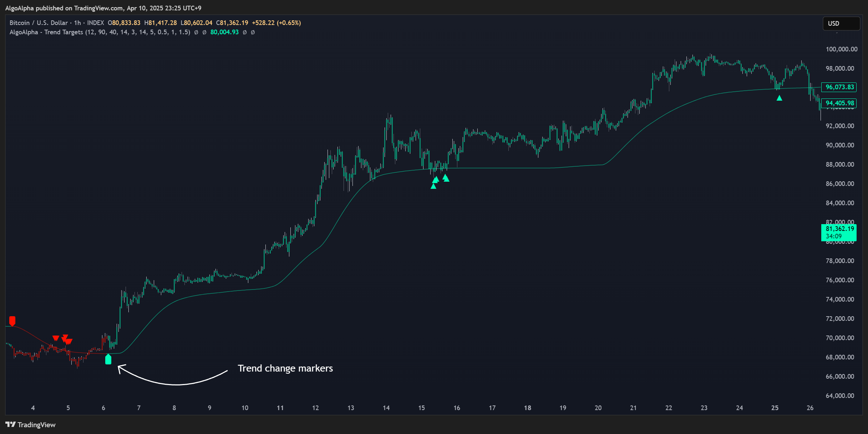Select the lone red down-triangle marker before day 5

56,338
